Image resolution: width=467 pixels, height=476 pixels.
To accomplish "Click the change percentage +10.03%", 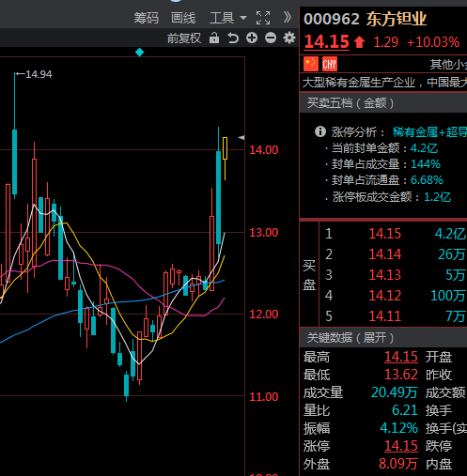I will tap(433, 42).
